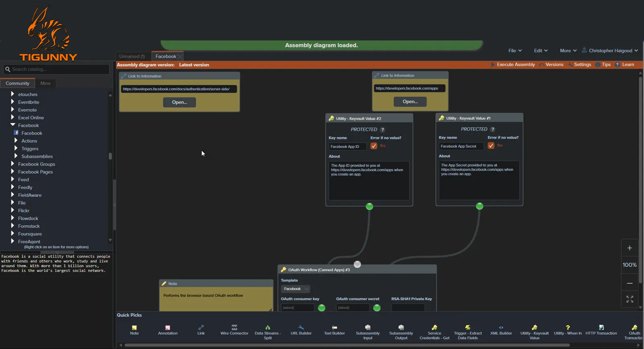The height and width of the screenshot is (349, 644).
Task: Open Versions in the toolbar
Action: pyautogui.click(x=551, y=64)
